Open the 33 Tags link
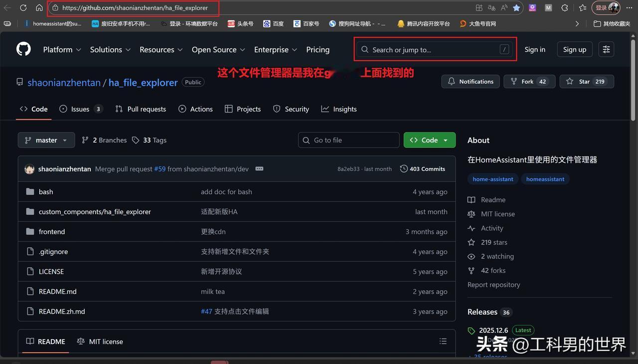Image resolution: width=638 pixels, height=364 pixels. [x=149, y=140]
